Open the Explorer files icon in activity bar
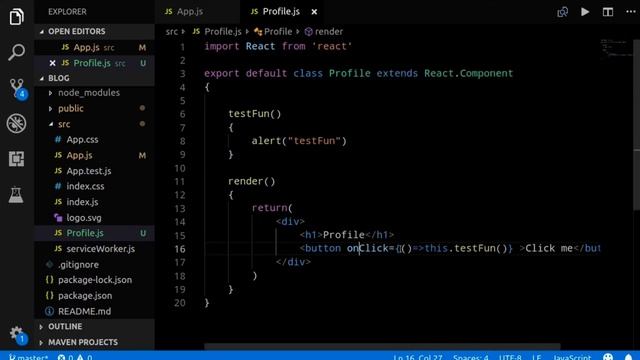Screen dimensions: 640x360 16,17
